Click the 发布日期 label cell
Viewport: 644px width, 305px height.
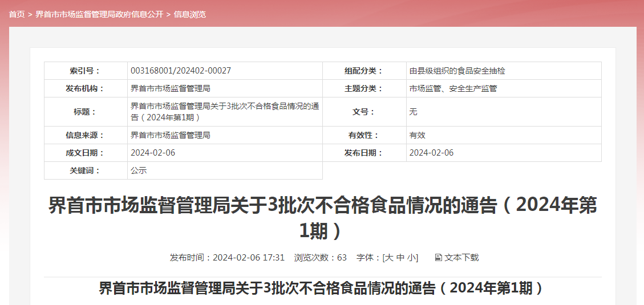click(x=364, y=153)
